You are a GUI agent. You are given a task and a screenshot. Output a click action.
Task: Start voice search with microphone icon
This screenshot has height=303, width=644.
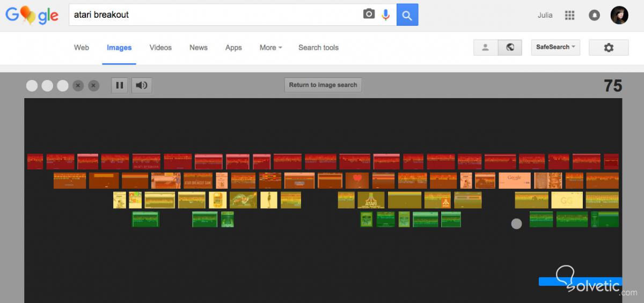pos(385,14)
